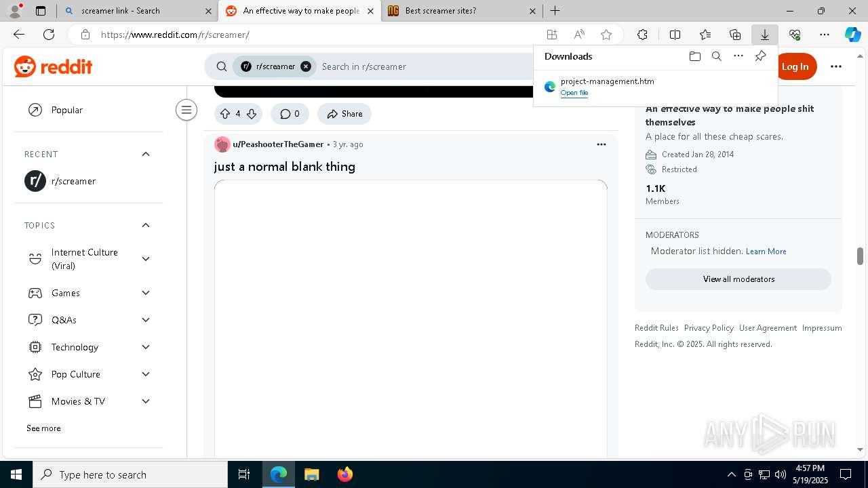Open Reddit more options ellipsis menu
This screenshot has height=488, width=868.
pyautogui.click(x=836, y=66)
